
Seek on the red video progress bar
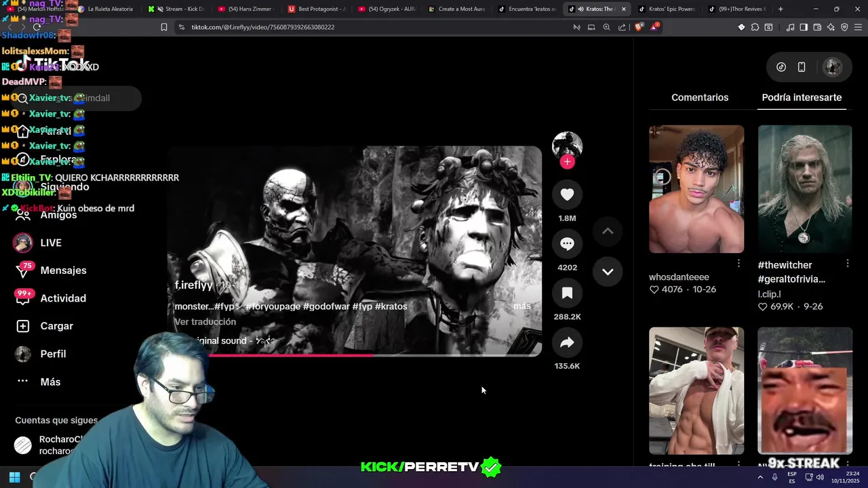coord(355,354)
